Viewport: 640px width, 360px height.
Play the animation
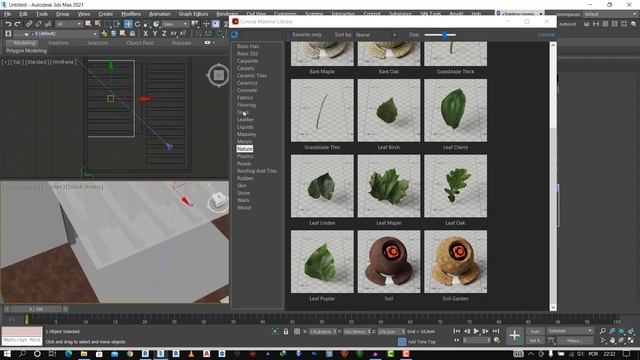476,331
